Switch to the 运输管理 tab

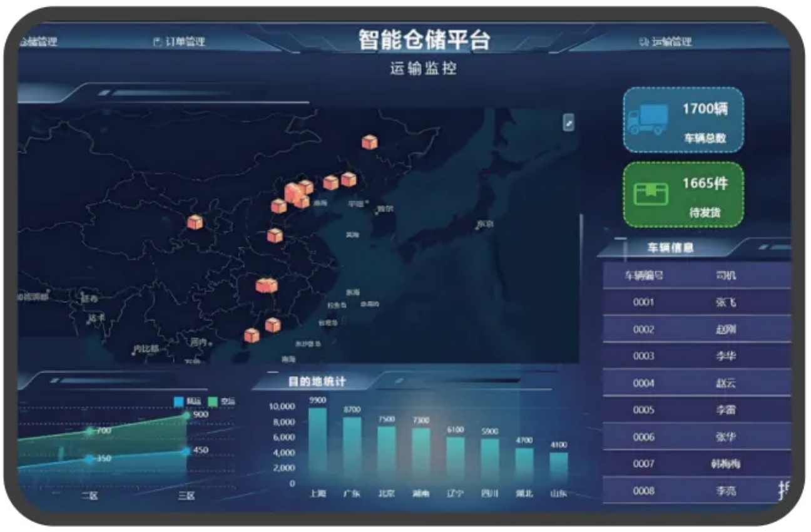click(671, 42)
